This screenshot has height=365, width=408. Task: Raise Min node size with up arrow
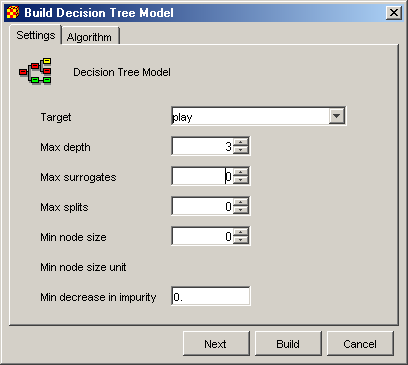pos(241,232)
